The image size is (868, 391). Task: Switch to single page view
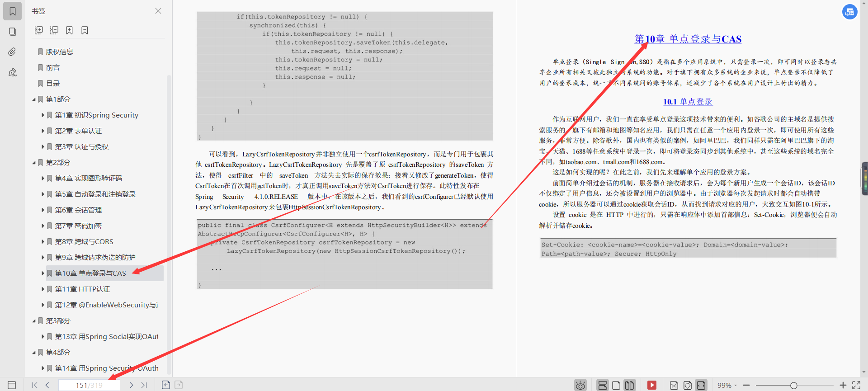(616, 385)
